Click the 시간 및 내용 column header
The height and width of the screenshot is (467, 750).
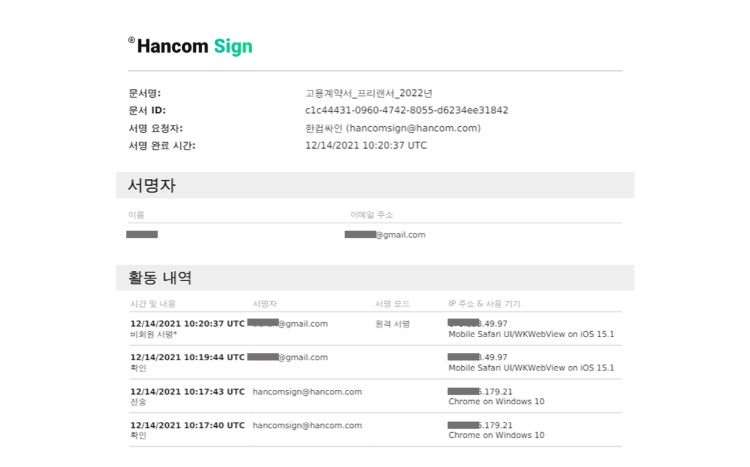point(153,304)
